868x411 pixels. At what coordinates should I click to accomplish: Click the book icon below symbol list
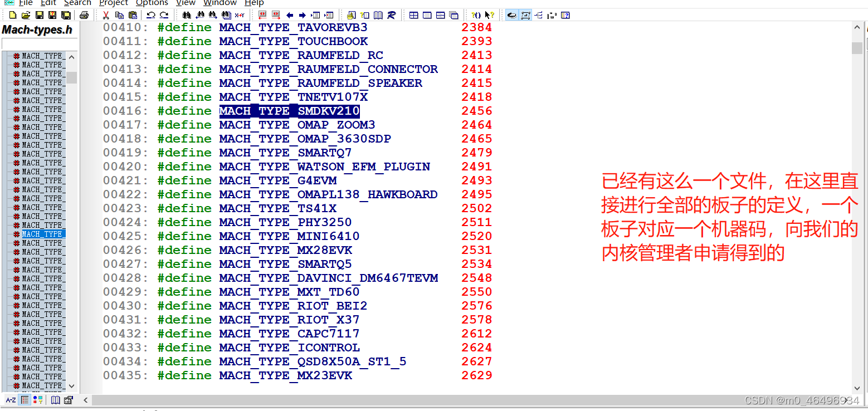coord(55,400)
